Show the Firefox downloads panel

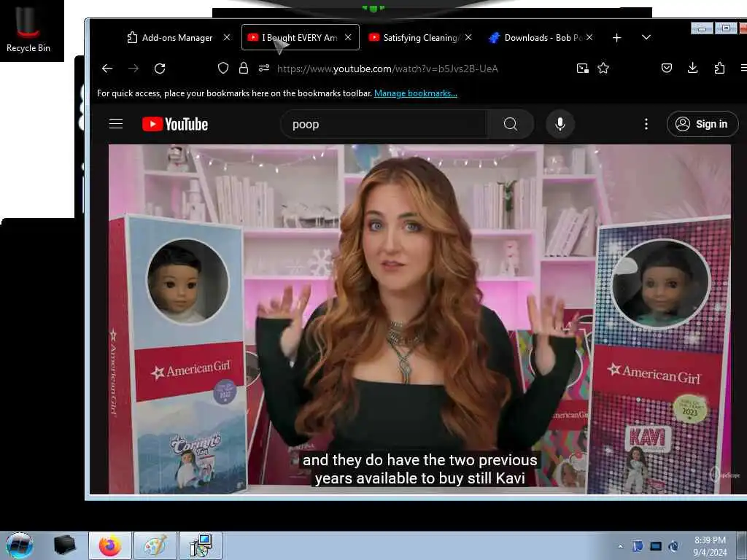[x=693, y=68]
